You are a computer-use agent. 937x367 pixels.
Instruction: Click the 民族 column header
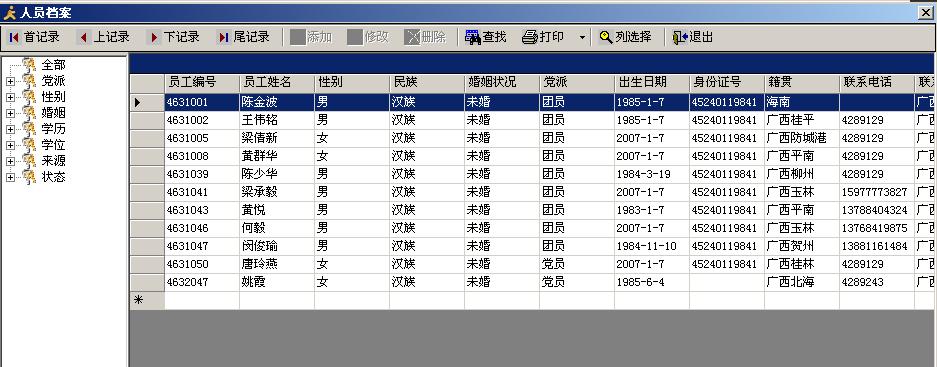[427, 83]
